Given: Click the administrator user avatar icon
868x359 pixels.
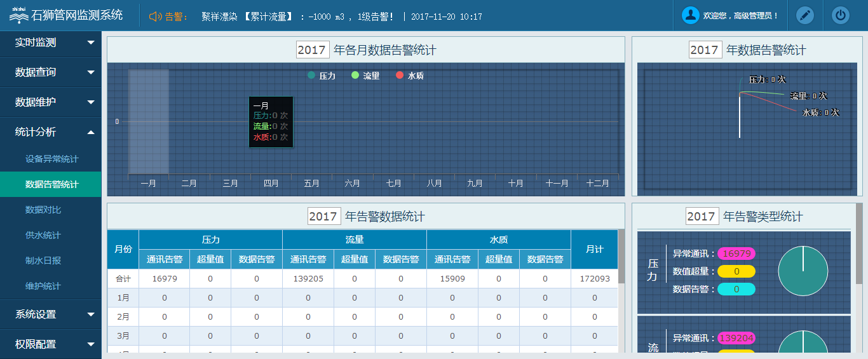Looking at the screenshot, I should pyautogui.click(x=690, y=15).
